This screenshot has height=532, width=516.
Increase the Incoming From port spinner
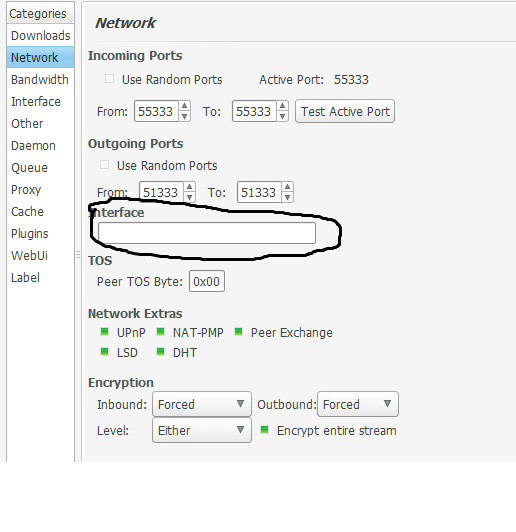tap(184, 106)
